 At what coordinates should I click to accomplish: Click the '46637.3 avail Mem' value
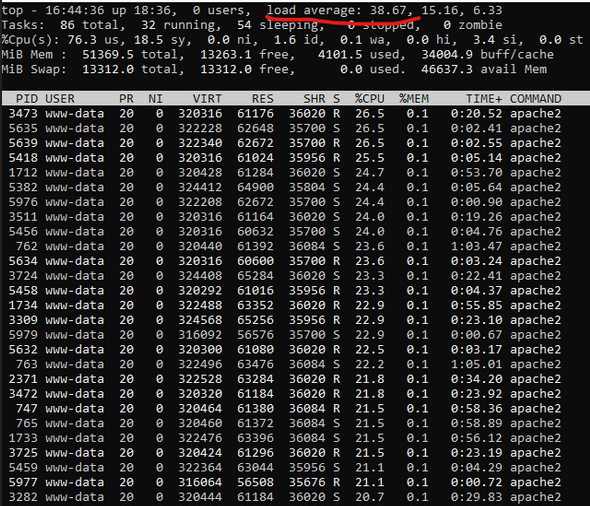coord(484,69)
